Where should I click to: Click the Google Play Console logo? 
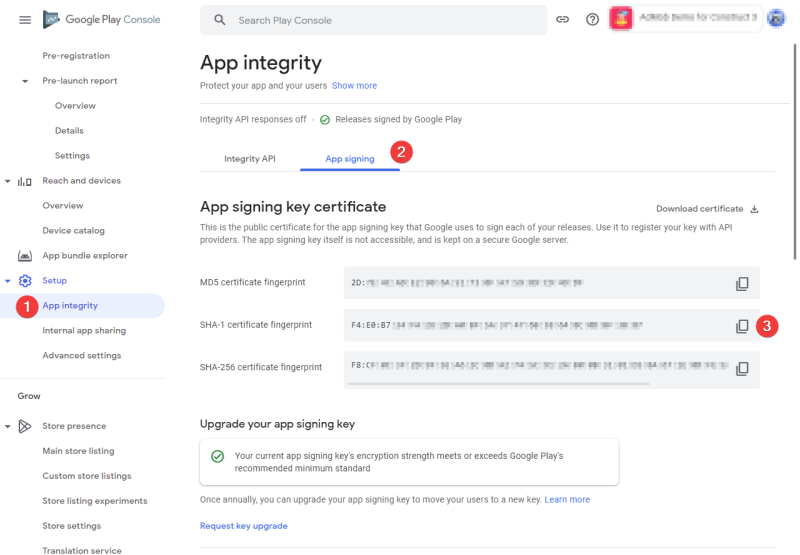tap(102, 19)
